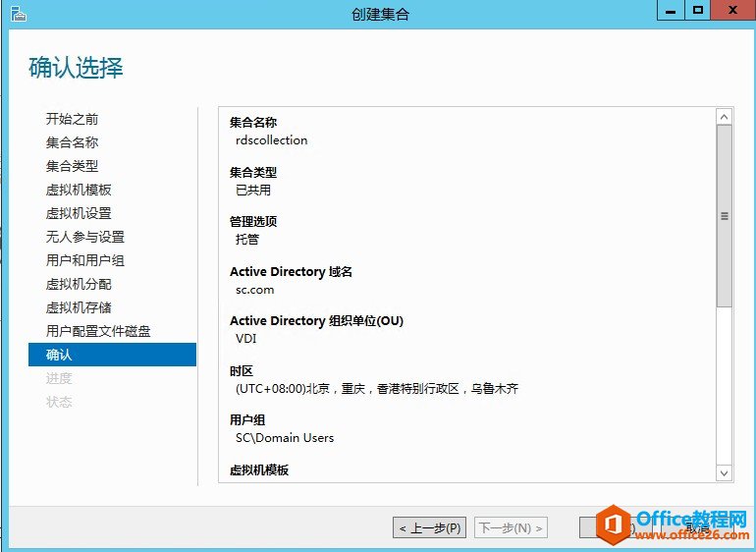Minimize the 创建集合 window
The height and width of the screenshot is (552, 756).
(671, 10)
